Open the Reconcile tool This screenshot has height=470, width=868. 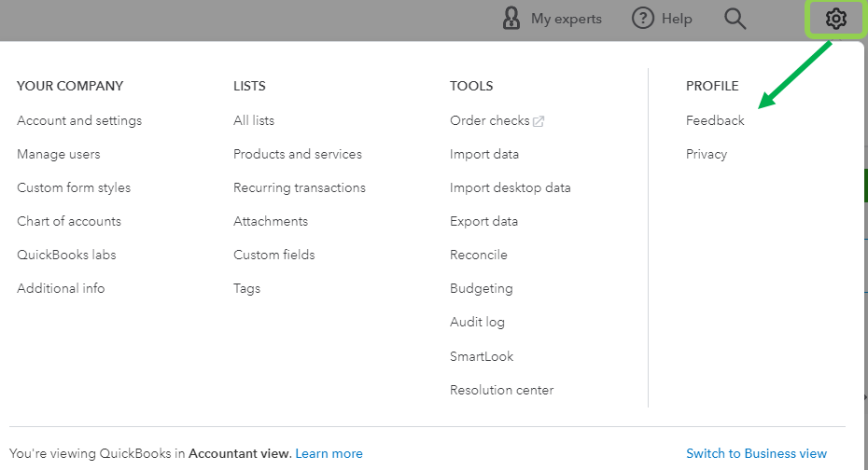(x=479, y=255)
